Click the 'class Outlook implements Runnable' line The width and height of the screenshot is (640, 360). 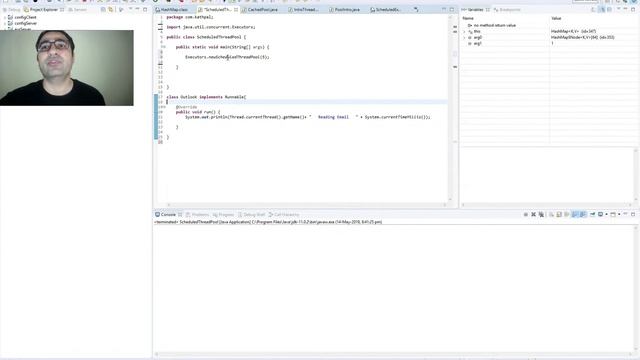click(x=206, y=97)
